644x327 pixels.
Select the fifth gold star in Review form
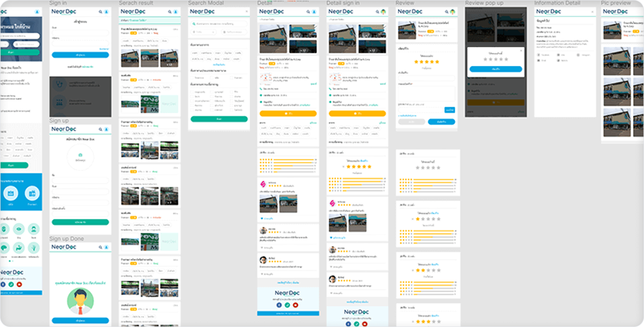pyautogui.click(x=437, y=62)
